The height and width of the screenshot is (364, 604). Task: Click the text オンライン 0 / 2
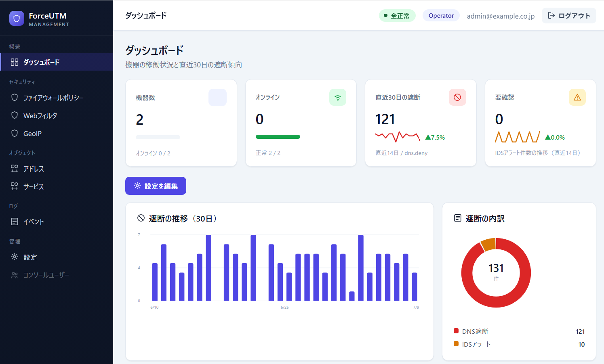pyautogui.click(x=153, y=153)
